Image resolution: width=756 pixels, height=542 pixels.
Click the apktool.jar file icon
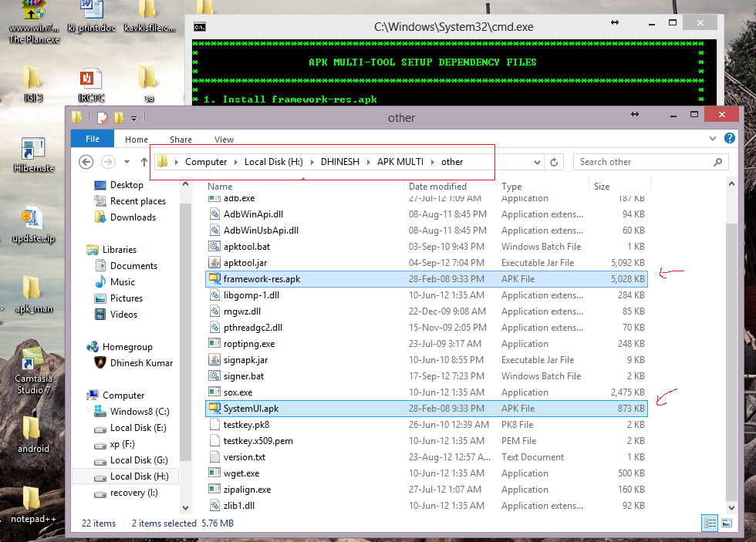[214, 263]
